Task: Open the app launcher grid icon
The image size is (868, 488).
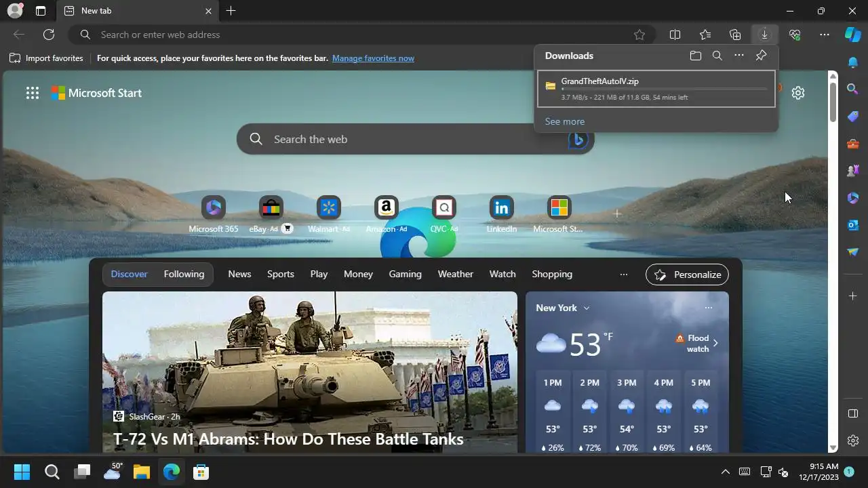Action: click(33, 93)
